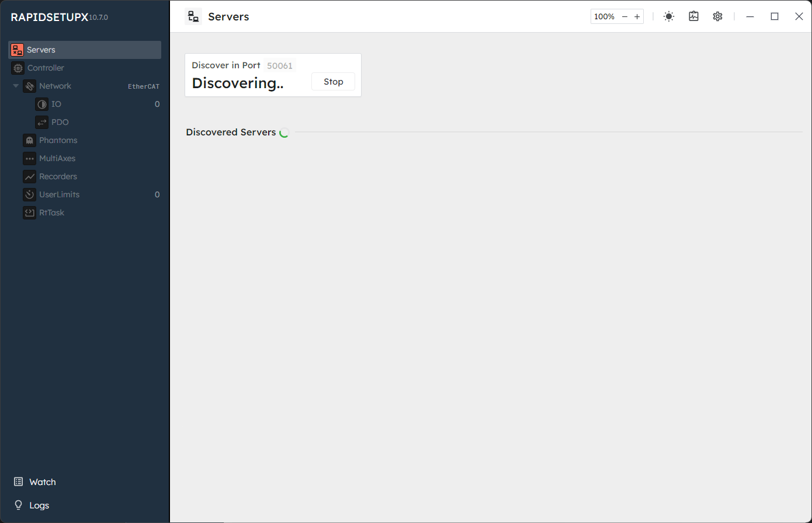Open the diagnostics clipboard icon in toolbar
The width and height of the screenshot is (812, 523).
[693, 17]
